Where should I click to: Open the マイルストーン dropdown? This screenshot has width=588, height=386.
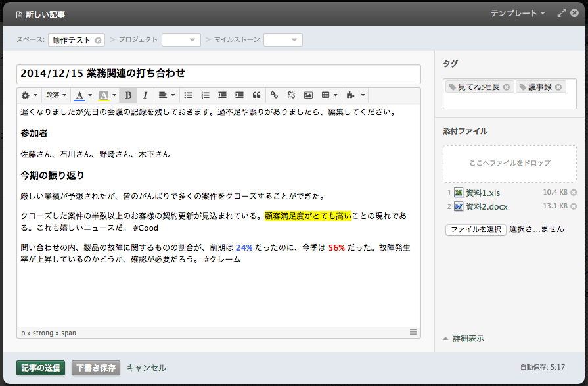pyautogui.click(x=283, y=40)
